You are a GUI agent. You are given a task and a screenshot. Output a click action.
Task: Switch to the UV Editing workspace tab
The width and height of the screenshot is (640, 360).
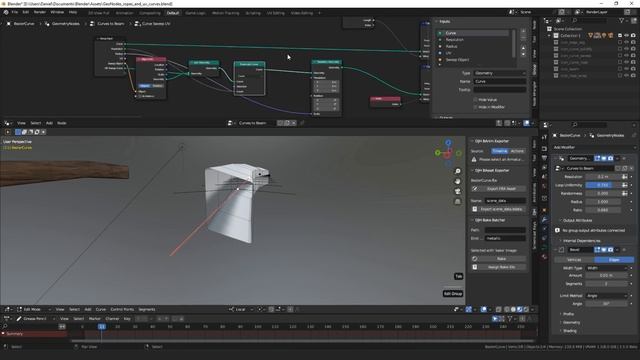pos(276,13)
